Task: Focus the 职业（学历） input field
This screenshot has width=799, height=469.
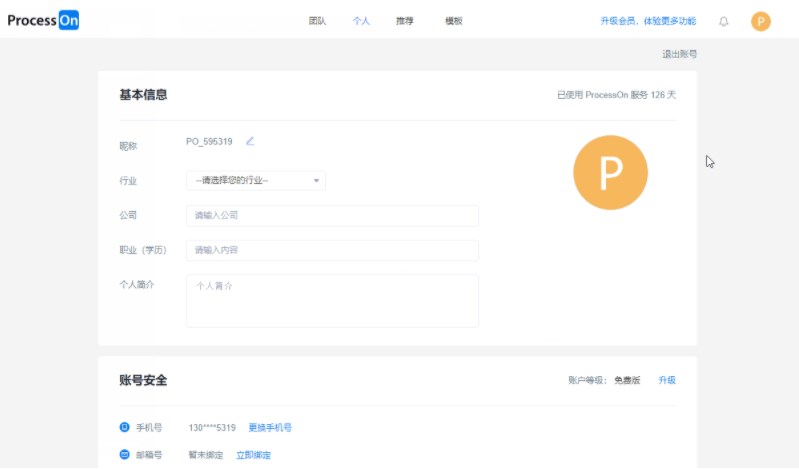Action: click(332, 250)
